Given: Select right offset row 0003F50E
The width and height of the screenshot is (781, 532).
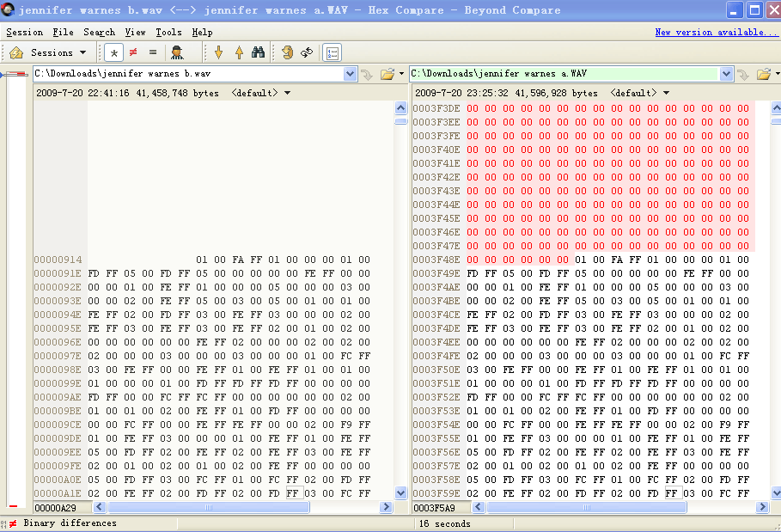Looking at the screenshot, I should [436, 370].
